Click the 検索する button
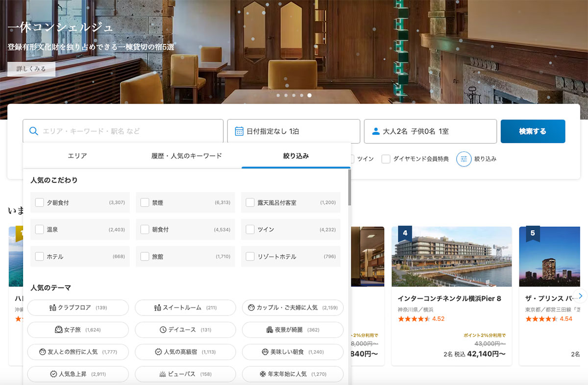Screen dimensions: 588x385 533,131
